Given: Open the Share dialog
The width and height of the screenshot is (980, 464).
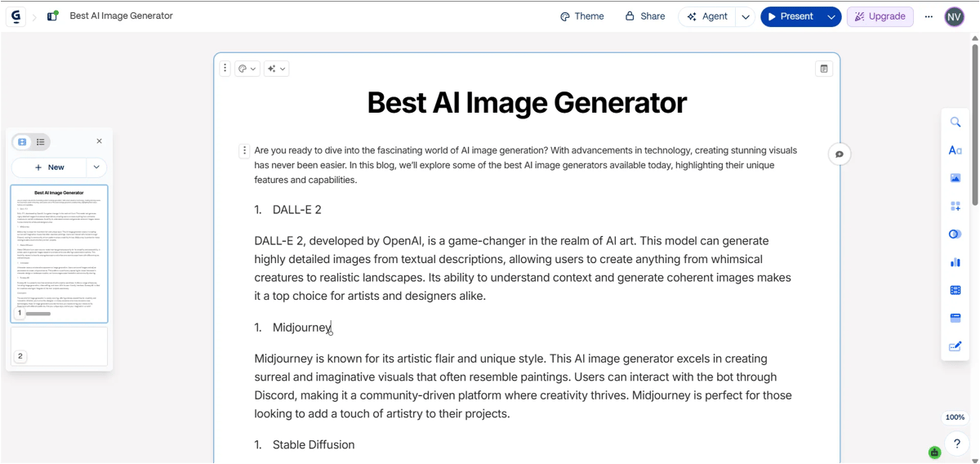Looking at the screenshot, I should pyautogui.click(x=645, y=16).
